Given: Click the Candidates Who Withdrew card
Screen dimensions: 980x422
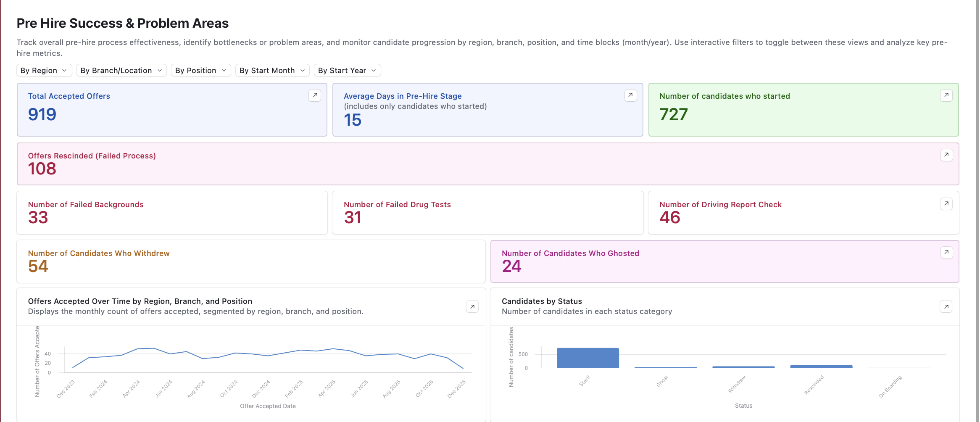Looking at the screenshot, I should 251,261.
